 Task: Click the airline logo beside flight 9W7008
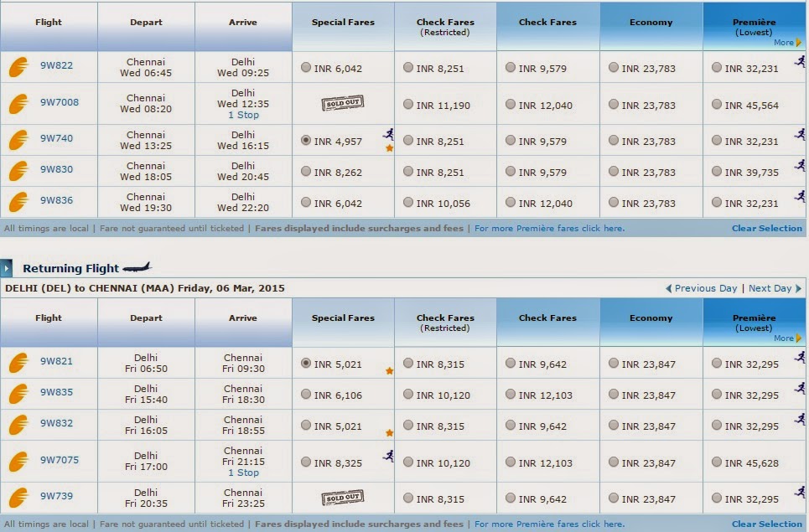click(x=18, y=104)
